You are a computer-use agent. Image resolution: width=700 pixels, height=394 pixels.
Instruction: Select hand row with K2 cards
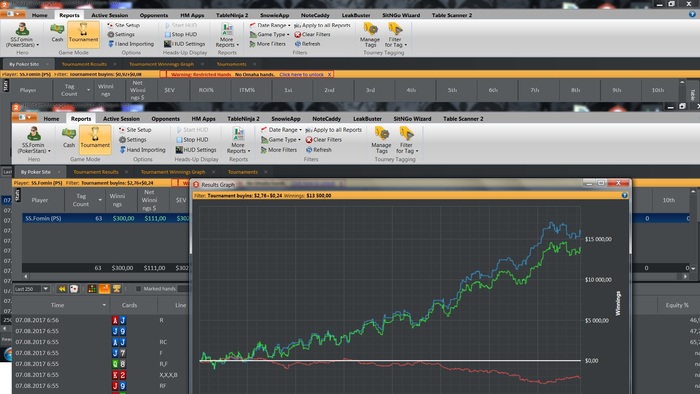(x=101, y=375)
